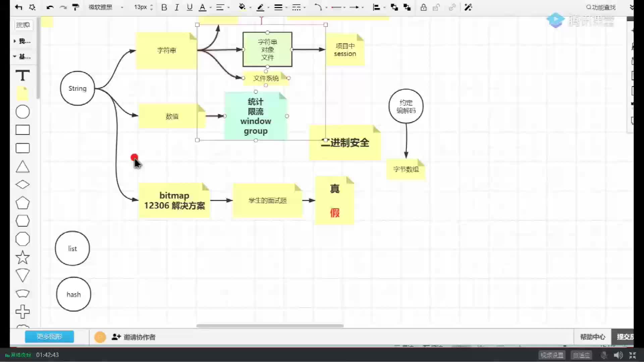Screen dimensions: 644x362
Task: Select the hexagon shape
Action: pyautogui.click(x=22, y=221)
